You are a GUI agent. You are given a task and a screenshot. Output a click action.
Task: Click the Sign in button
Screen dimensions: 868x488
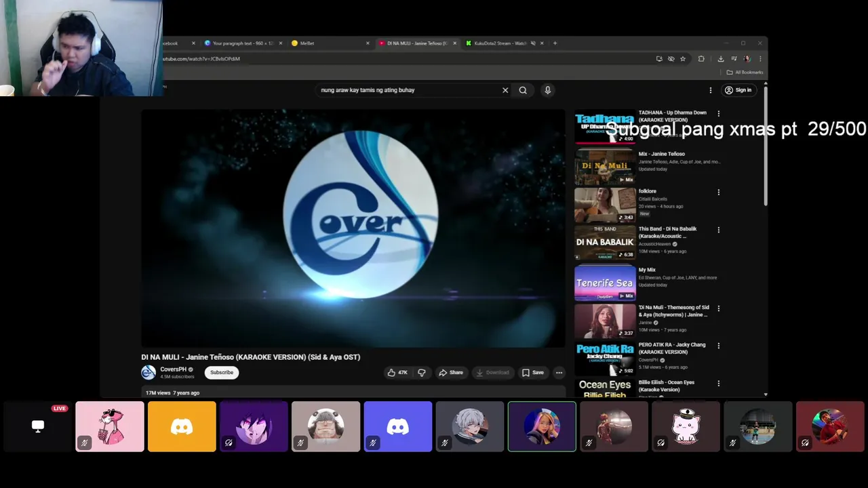(738, 90)
